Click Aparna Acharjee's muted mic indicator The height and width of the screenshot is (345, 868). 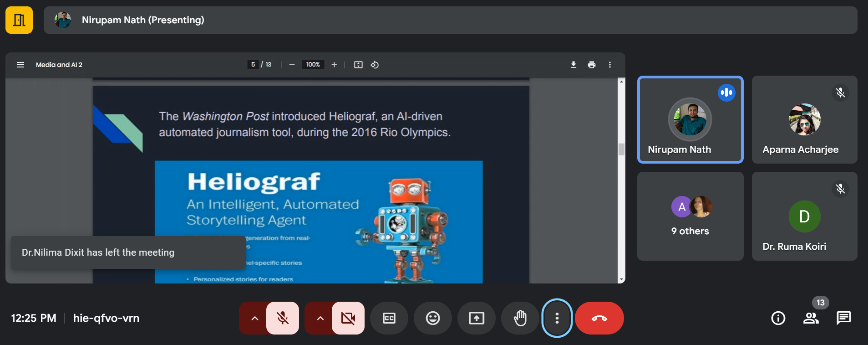840,93
